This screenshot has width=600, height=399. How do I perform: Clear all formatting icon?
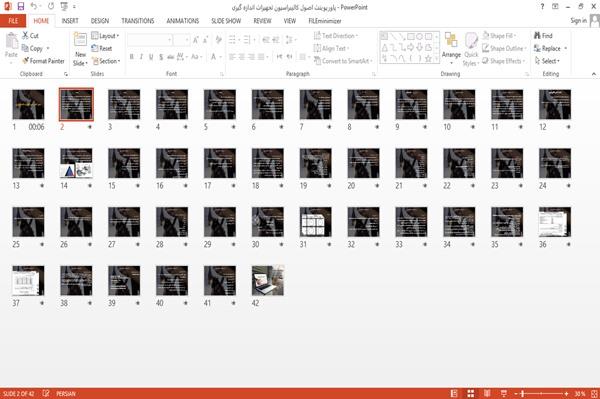pyautogui.click(x=218, y=40)
